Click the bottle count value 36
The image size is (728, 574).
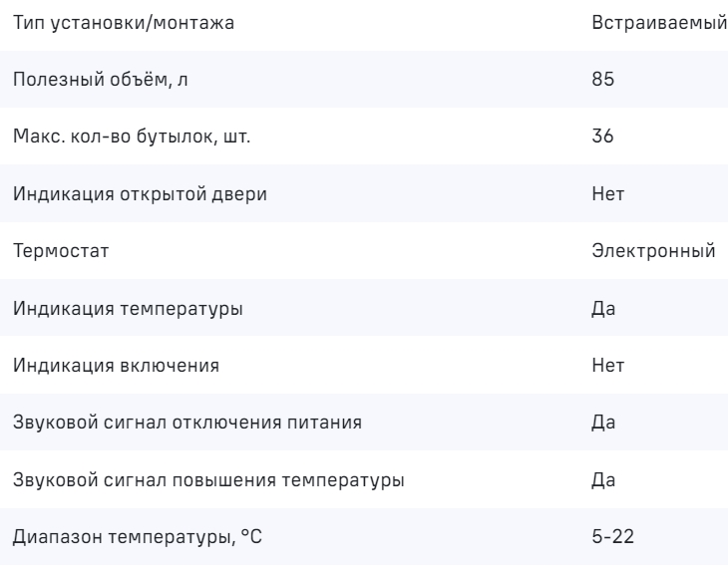pos(602,137)
